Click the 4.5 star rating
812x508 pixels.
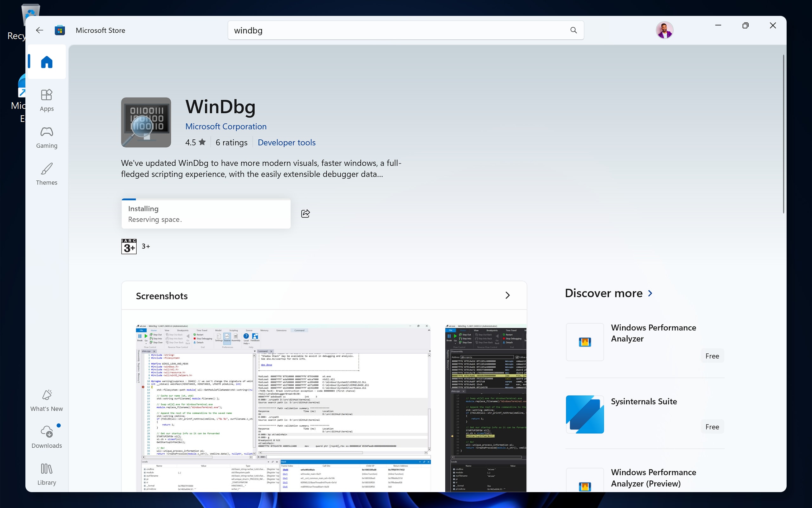click(x=195, y=143)
